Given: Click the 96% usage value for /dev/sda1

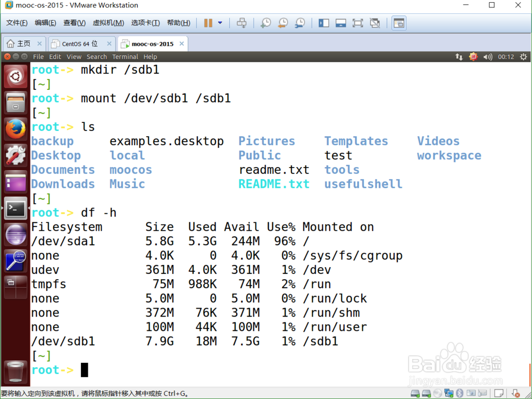Looking at the screenshot, I should click(x=285, y=241).
